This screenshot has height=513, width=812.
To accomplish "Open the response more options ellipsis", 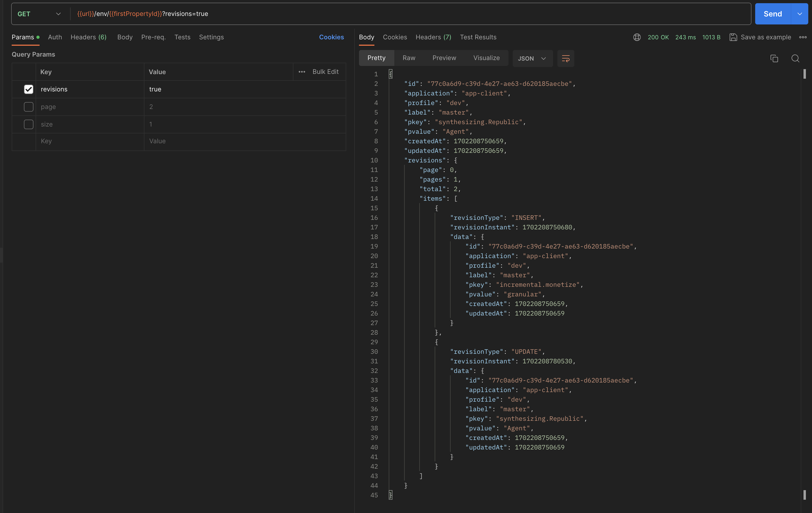I will tap(803, 37).
